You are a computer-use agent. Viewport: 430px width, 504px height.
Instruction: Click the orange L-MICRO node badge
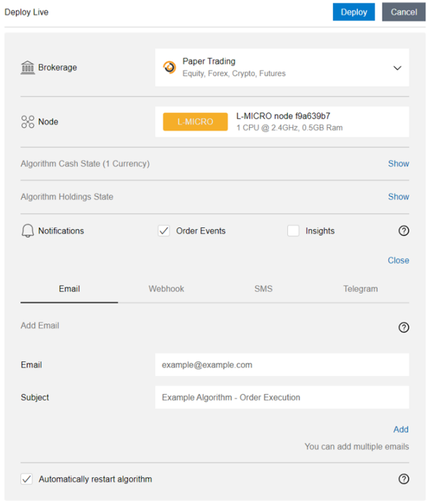tap(195, 122)
